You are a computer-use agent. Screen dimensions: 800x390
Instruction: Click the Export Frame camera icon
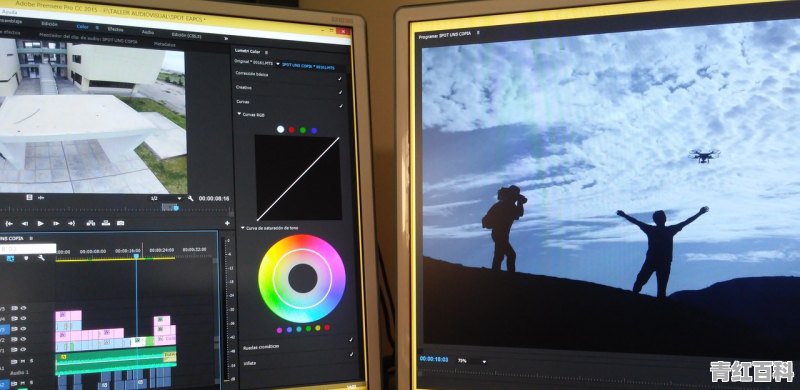[120, 223]
